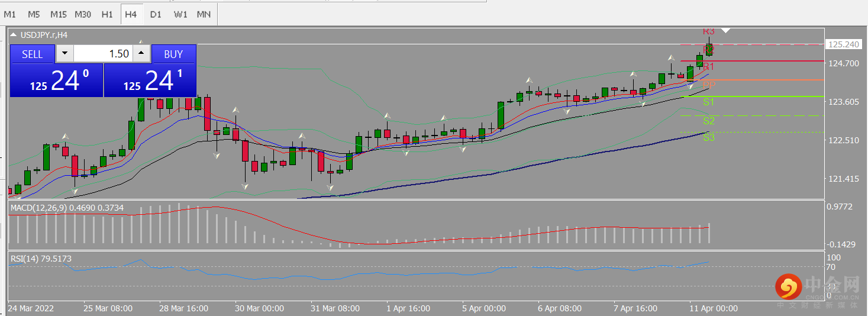The width and height of the screenshot is (868, 316).
Task: Click the up fractal arrow above the 11 Apr candles
Action: [671, 57]
